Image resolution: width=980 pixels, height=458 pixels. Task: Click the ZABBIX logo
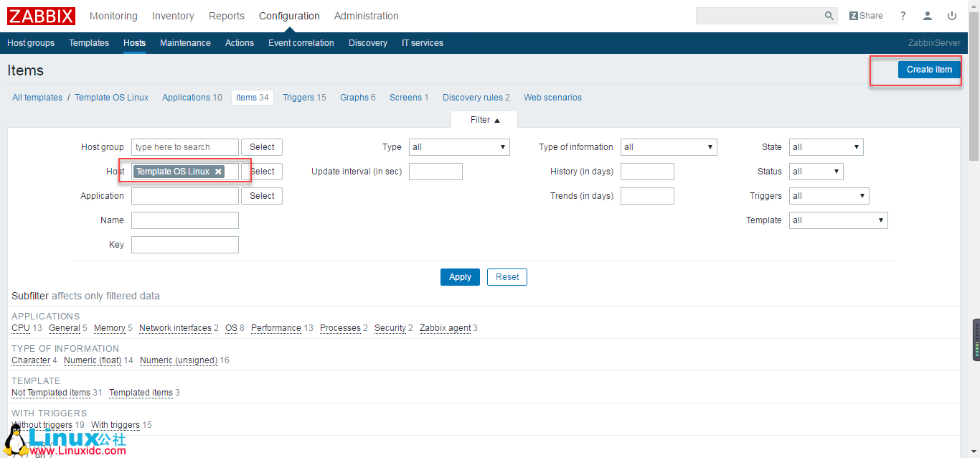[x=40, y=15]
